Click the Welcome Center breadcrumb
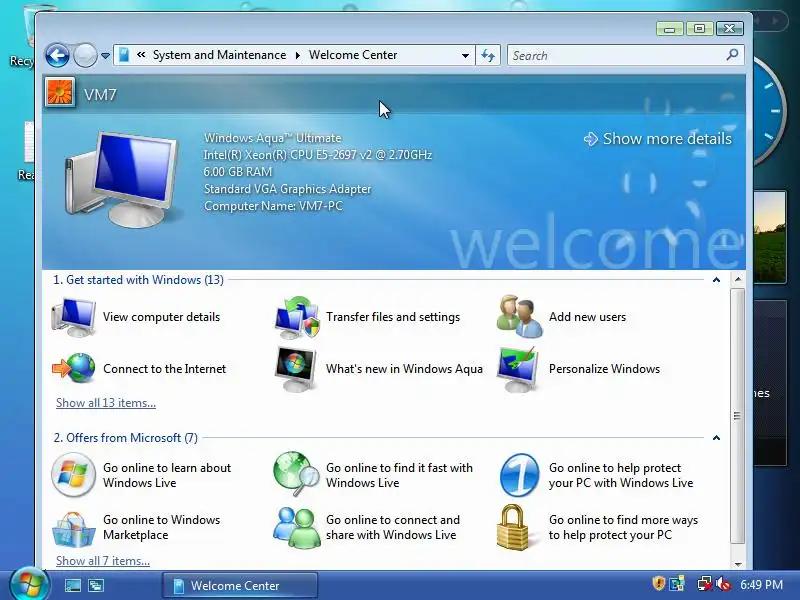The width and height of the screenshot is (800, 600). point(353,55)
